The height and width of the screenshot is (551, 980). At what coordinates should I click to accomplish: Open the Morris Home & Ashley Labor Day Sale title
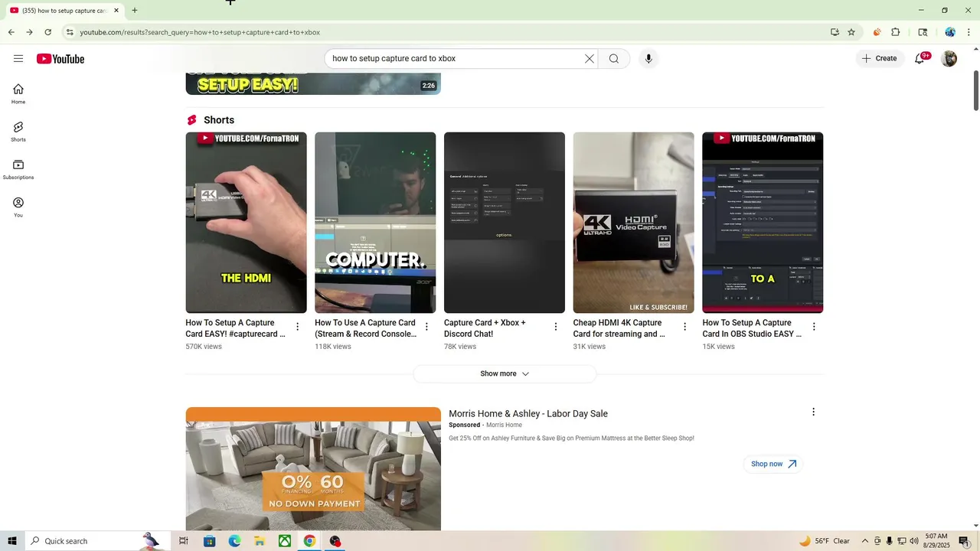tap(528, 414)
